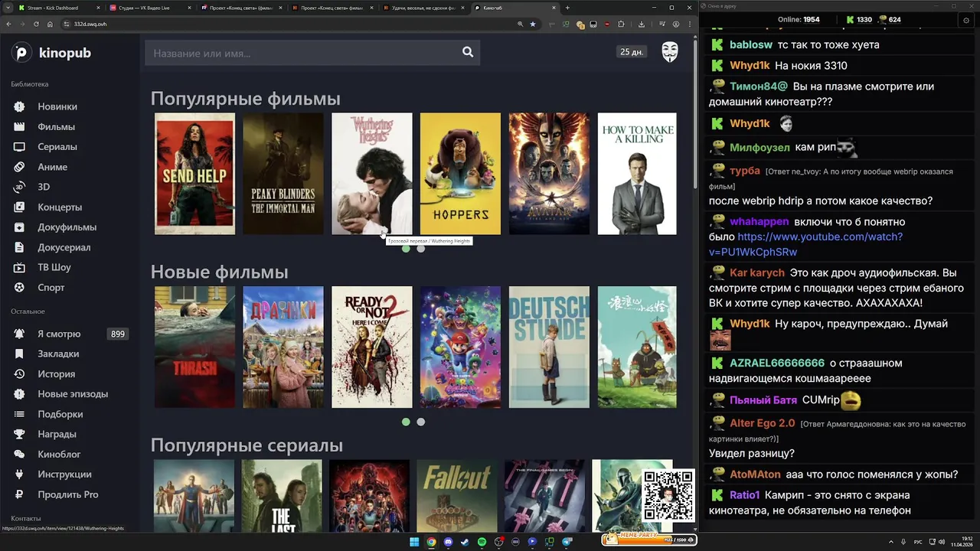980x551 pixels.
Task: Open Новые фильмы heading link
Action: point(219,272)
